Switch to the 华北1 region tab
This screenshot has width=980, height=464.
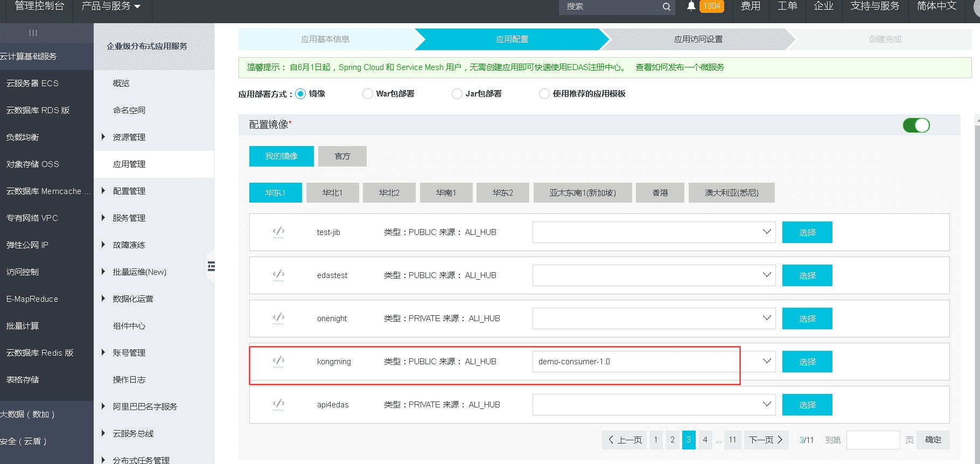point(332,192)
